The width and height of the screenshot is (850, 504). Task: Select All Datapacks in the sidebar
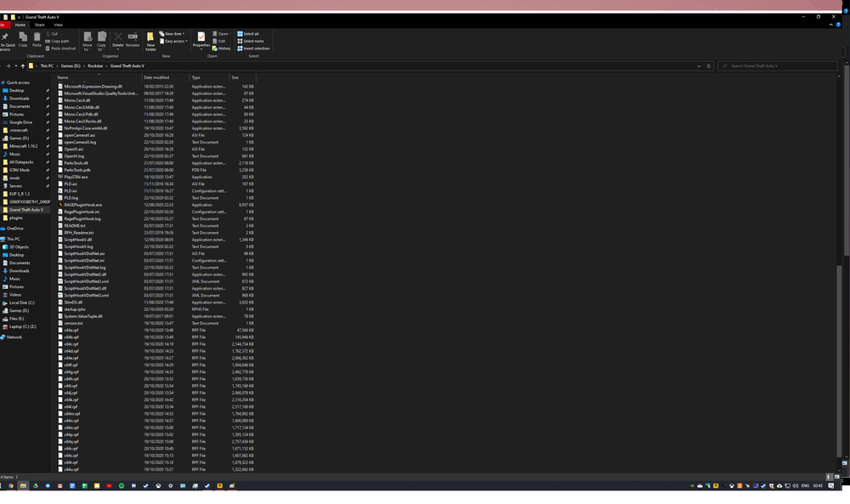pos(21,162)
